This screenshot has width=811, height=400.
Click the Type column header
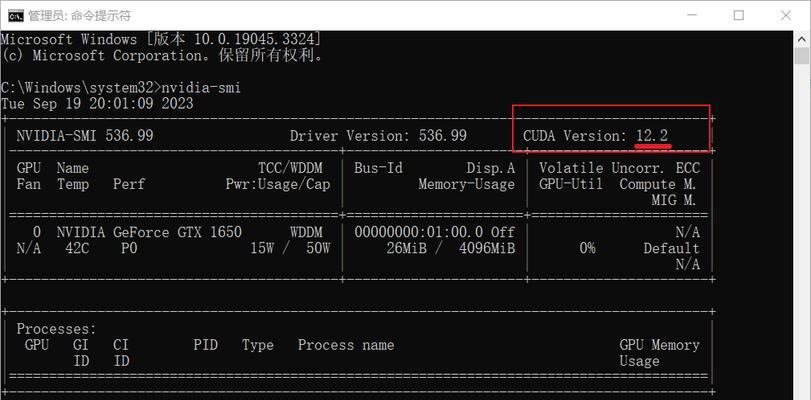(x=258, y=345)
